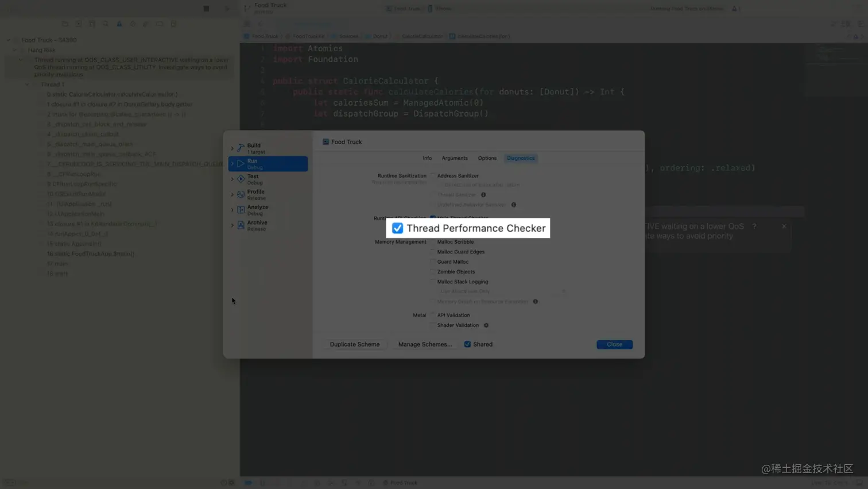This screenshot has height=489, width=868.
Task: Expand the Archive action chevron
Action: tap(232, 225)
